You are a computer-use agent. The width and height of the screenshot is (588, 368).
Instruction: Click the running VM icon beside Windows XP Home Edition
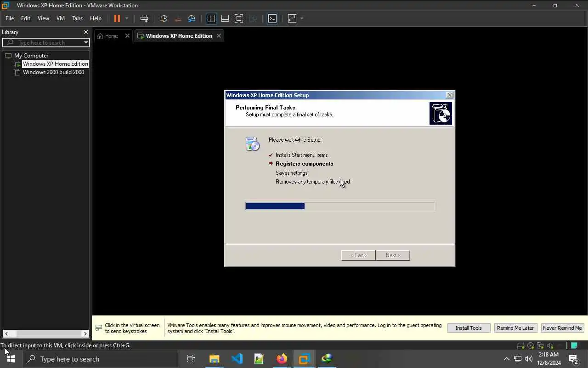pos(17,64)
